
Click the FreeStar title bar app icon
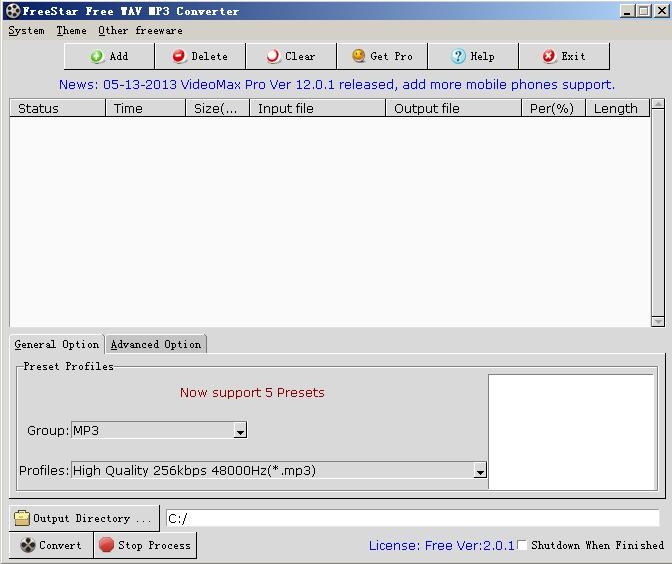[x=12, y=11]
